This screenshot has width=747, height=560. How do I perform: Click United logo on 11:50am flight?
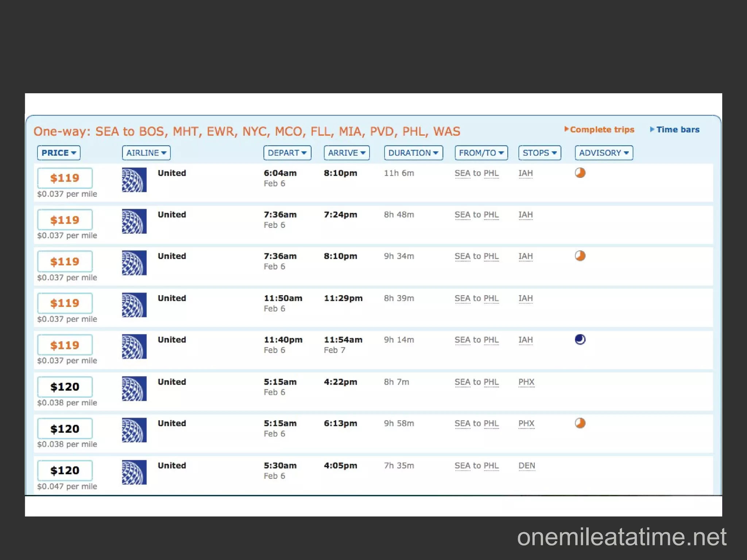134,305
